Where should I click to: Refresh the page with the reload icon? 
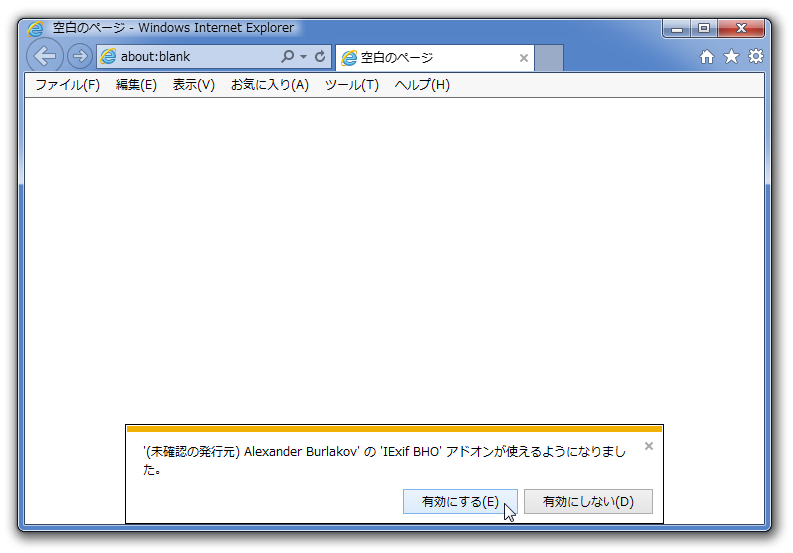[320, 56]
